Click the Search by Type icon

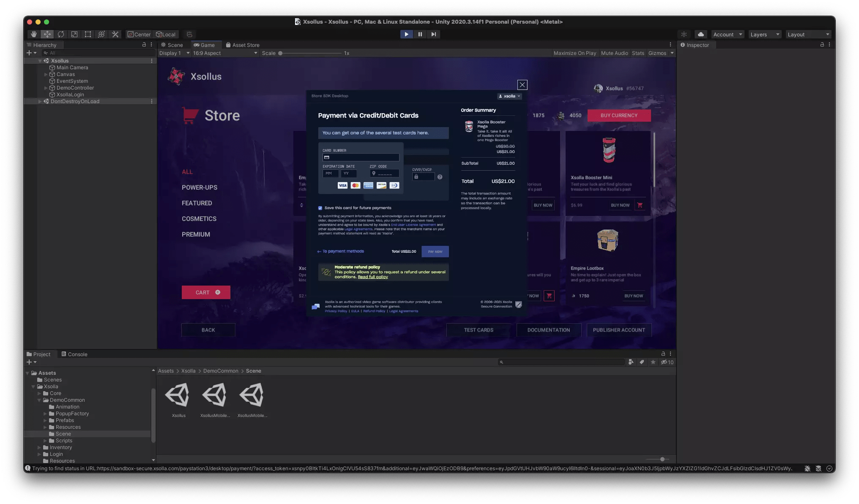(631, 362)
